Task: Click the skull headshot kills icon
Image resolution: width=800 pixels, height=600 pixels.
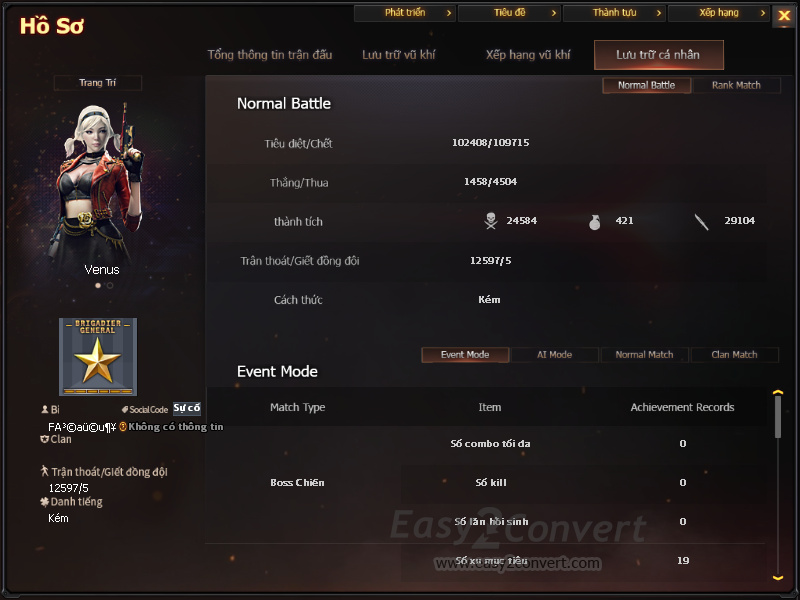Action: (491, 221)
